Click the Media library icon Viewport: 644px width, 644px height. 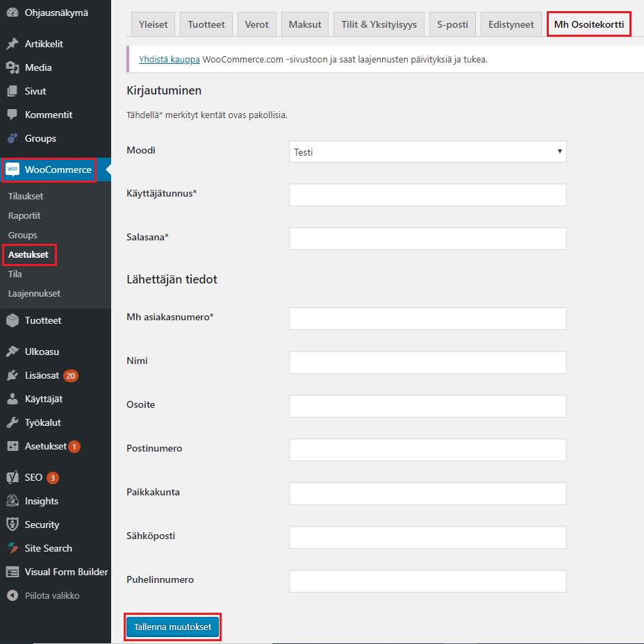pyautogui.click(x=13, y=67)
